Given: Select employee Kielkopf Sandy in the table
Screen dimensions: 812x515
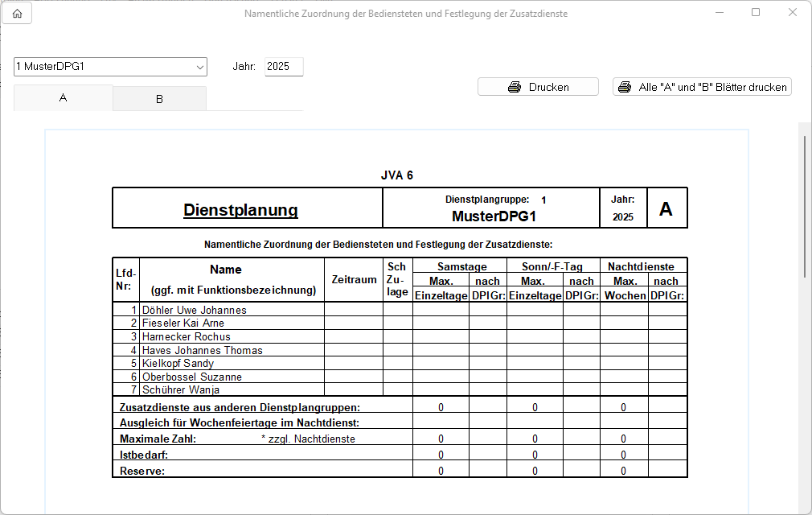Looking at the screenshot, I should pos(178,364).
